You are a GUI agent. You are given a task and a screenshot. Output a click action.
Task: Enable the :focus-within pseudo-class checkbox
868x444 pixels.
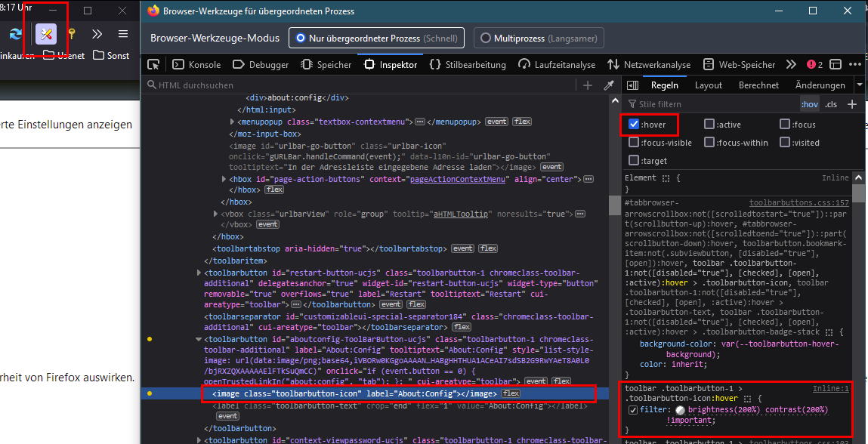tap(709, 143)
